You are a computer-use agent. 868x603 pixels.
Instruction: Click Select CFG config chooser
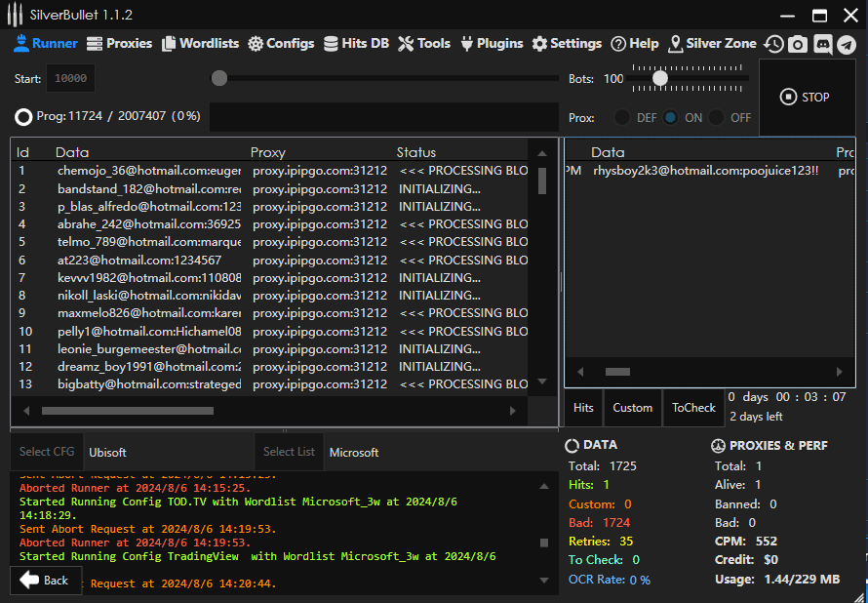47,452
